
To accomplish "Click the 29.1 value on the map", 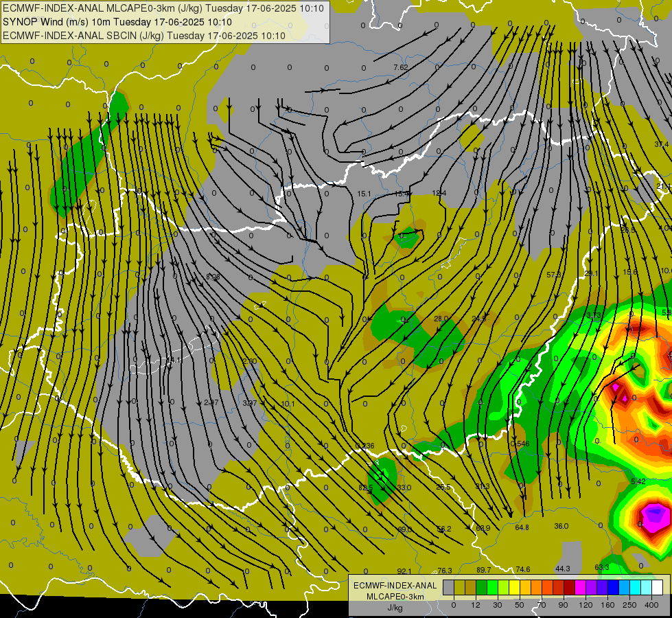I will [x=591, y=273].
